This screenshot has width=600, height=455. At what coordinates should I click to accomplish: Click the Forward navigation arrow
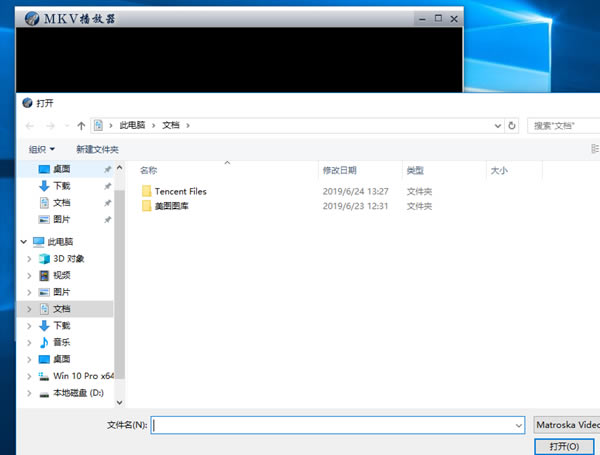(x=50, y=126)
